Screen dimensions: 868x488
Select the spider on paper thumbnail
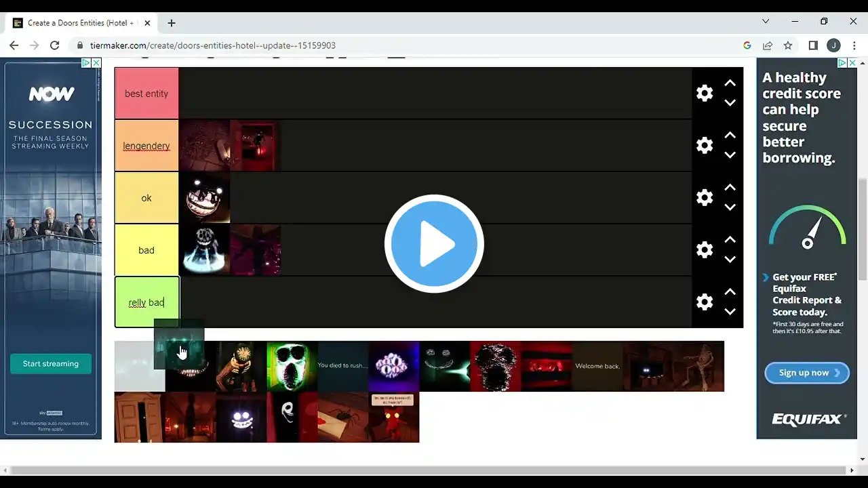pos(343,417)
